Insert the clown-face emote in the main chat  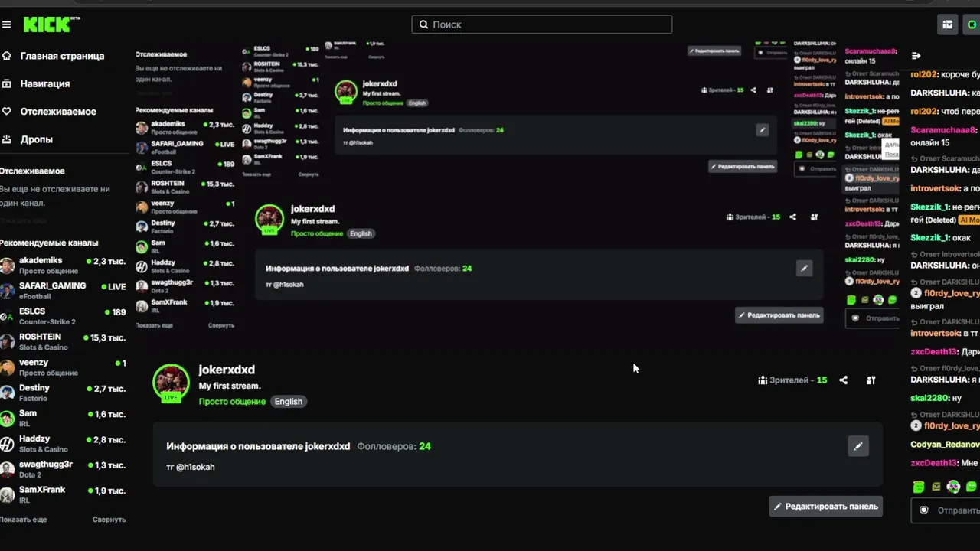[953, 487]
